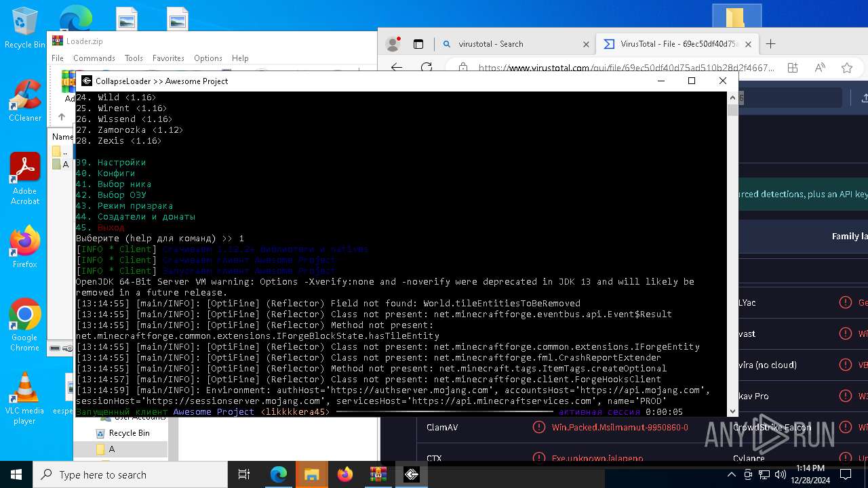Open first image file on desktop

(126, 19)
